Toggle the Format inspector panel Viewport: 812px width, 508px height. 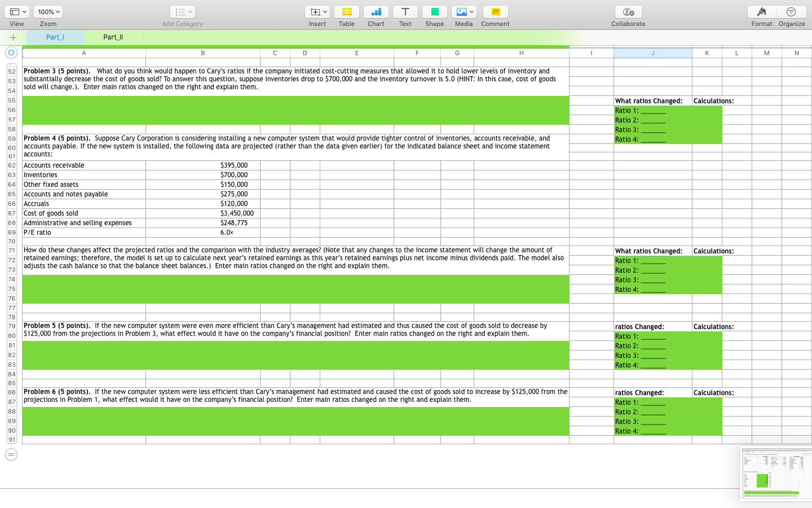(x=761, y=11)
